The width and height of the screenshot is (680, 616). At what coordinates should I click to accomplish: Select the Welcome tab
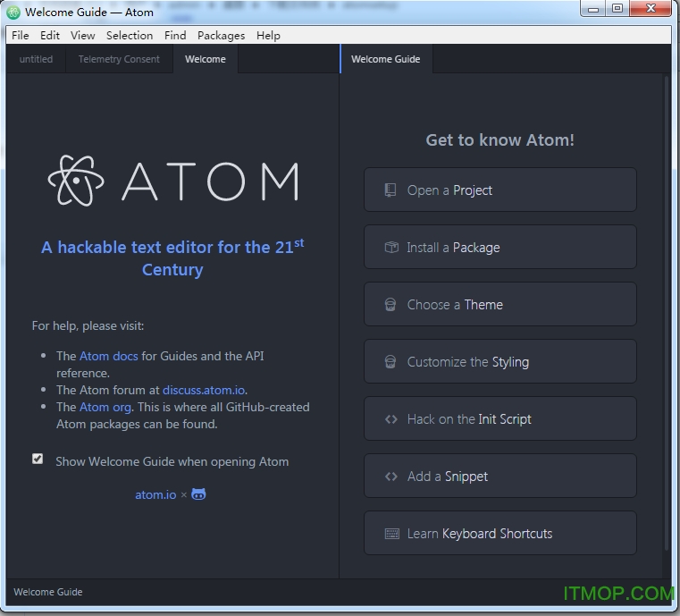click(x=206, y=59)
